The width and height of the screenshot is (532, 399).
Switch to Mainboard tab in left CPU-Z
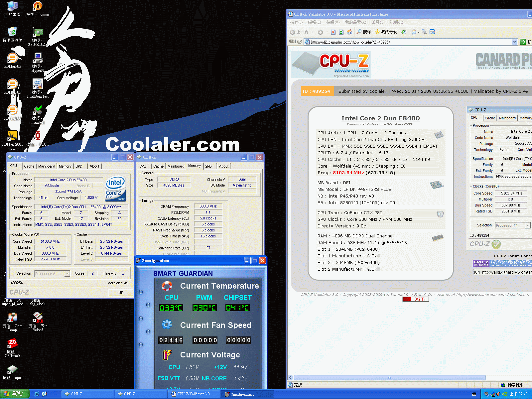pyautogui.click(x=47, y=166)
